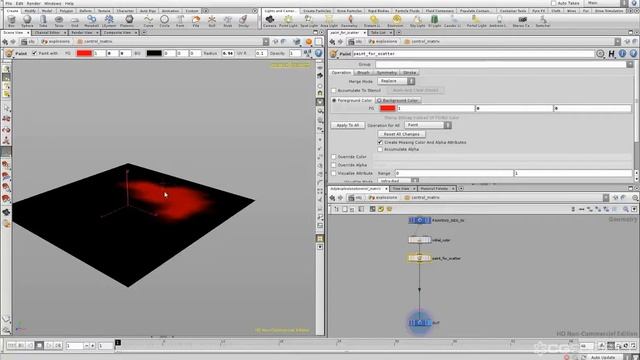The height and width of the screenshot is (360, 640).
Task: Switch to the Polygon shelf tab
Action: point(66,11)
